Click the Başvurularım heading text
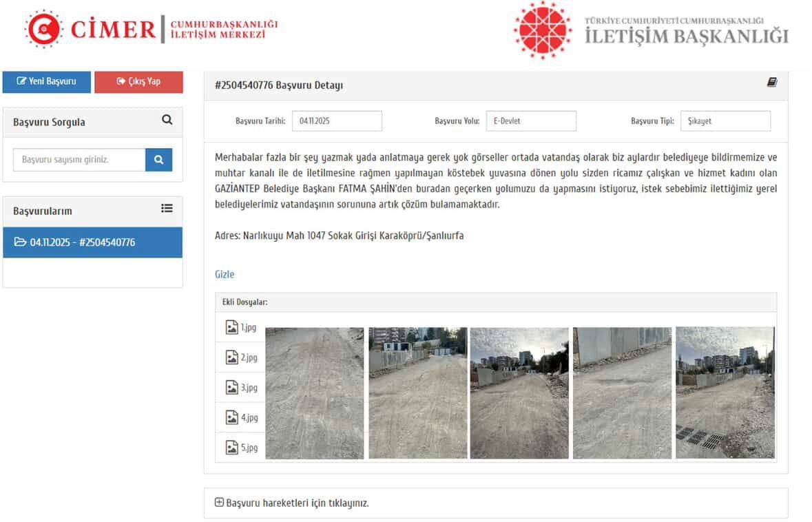 [43, 211]
